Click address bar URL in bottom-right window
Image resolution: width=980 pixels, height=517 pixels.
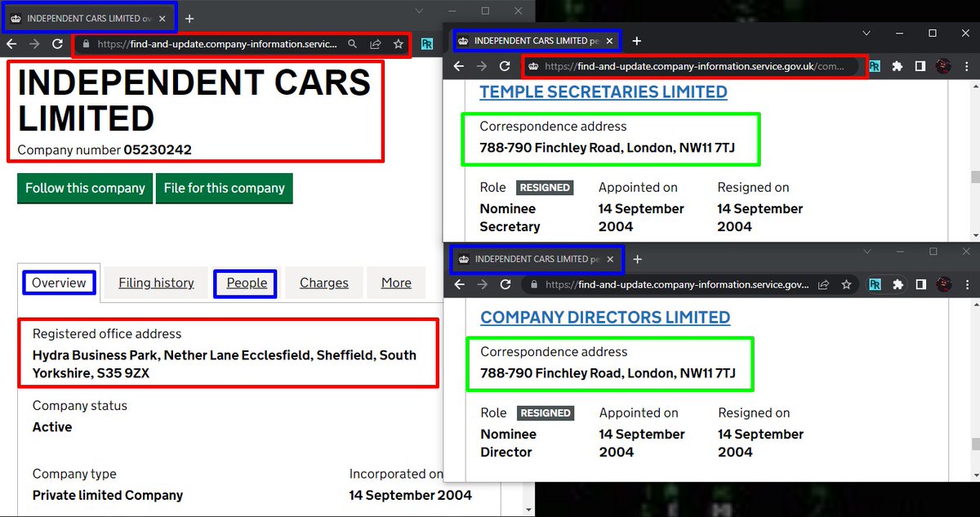point(677,284)
